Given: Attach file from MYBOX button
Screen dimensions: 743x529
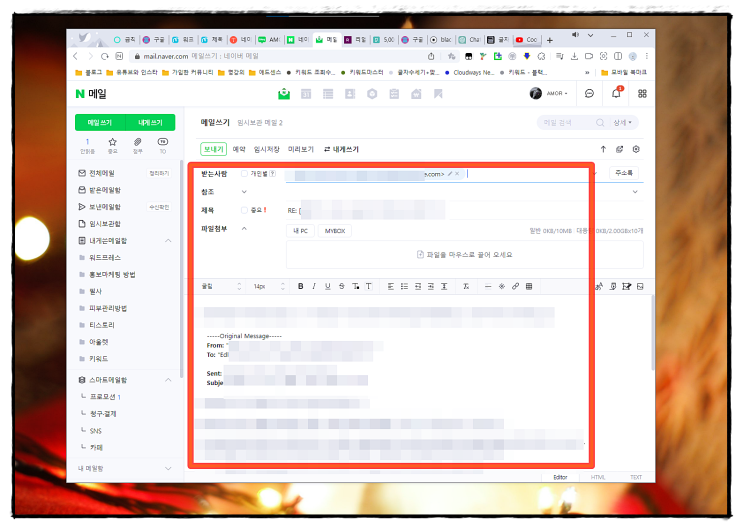Looking at the screenshot, I should [x=335, y=231].
